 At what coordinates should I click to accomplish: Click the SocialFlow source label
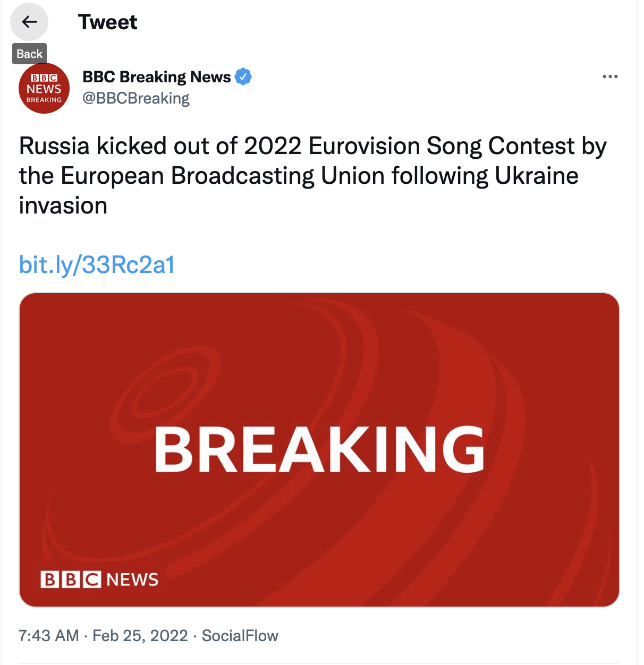point(240,636)
